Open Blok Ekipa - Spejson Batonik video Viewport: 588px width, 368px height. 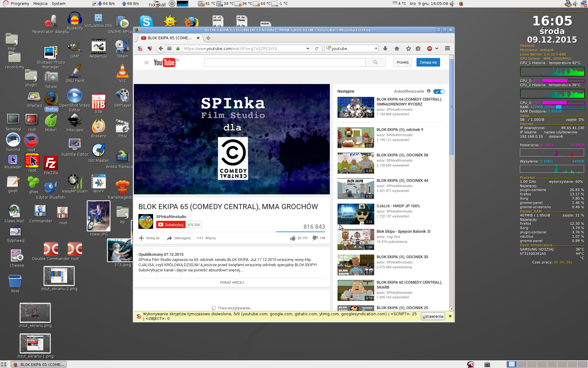tap(403, 232)
